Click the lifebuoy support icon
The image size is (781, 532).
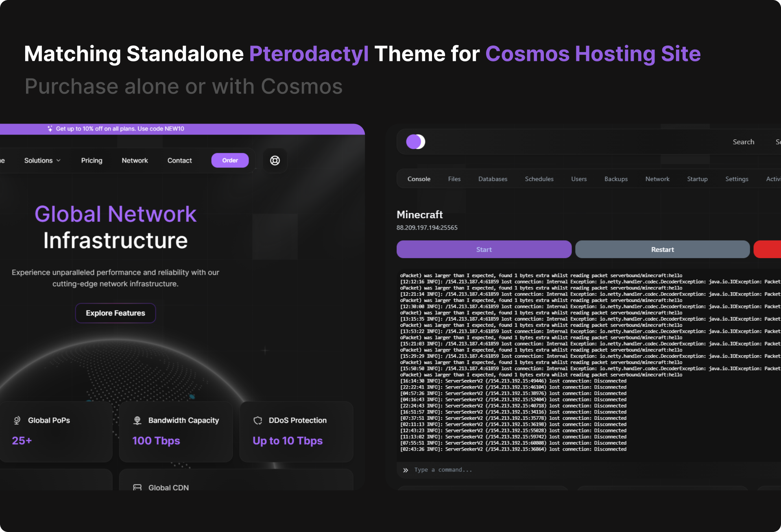[x=275, y=161]
